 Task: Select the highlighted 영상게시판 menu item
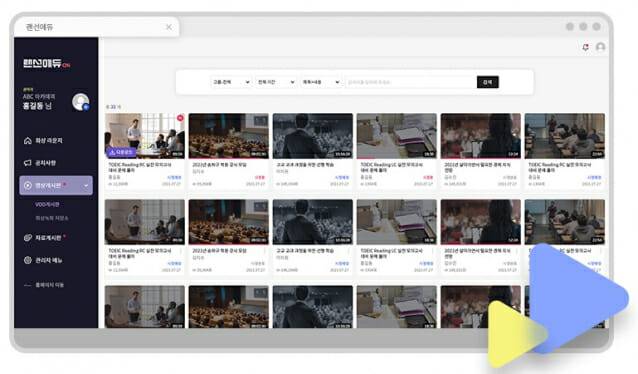coord(56,186)
